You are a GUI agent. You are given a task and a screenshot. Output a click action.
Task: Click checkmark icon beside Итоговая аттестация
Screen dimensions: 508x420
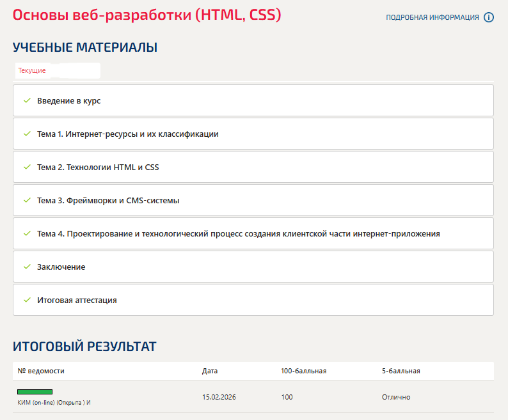(x=27, y=300)
